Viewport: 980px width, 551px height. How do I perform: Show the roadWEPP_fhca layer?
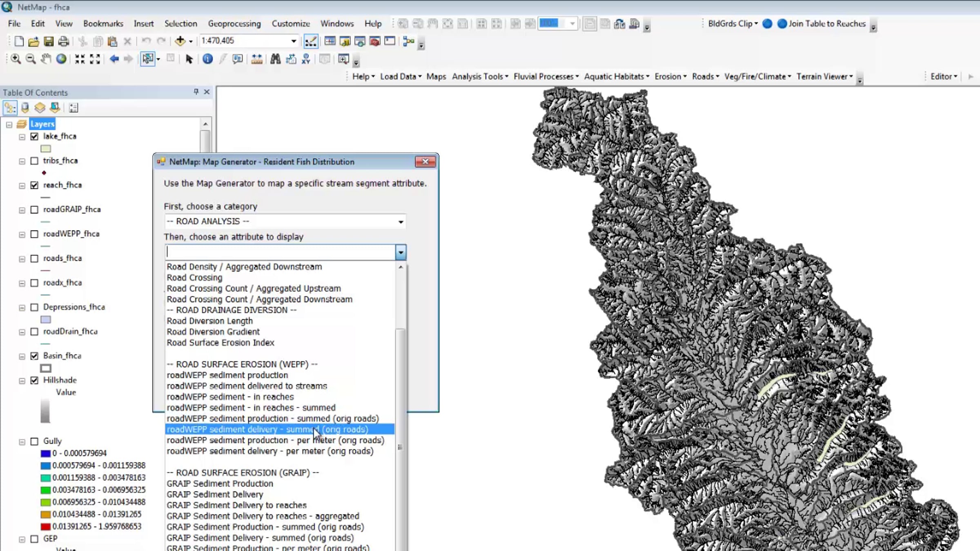[35, 234]
